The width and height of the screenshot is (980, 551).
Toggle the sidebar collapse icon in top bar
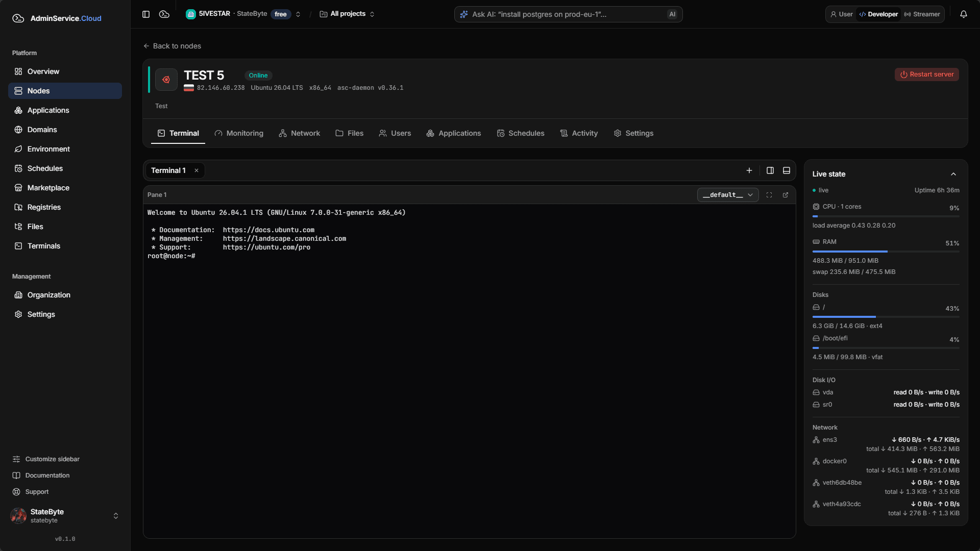[146, 14]
